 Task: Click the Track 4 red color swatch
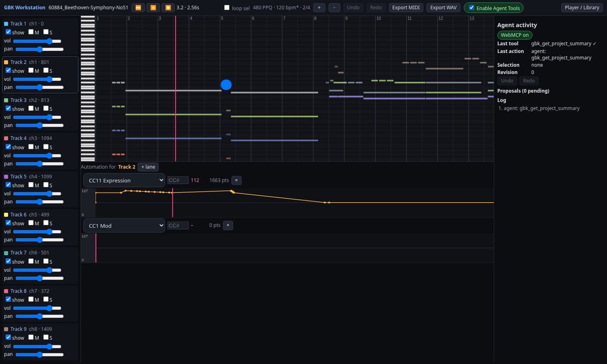(x=6, y=138)
